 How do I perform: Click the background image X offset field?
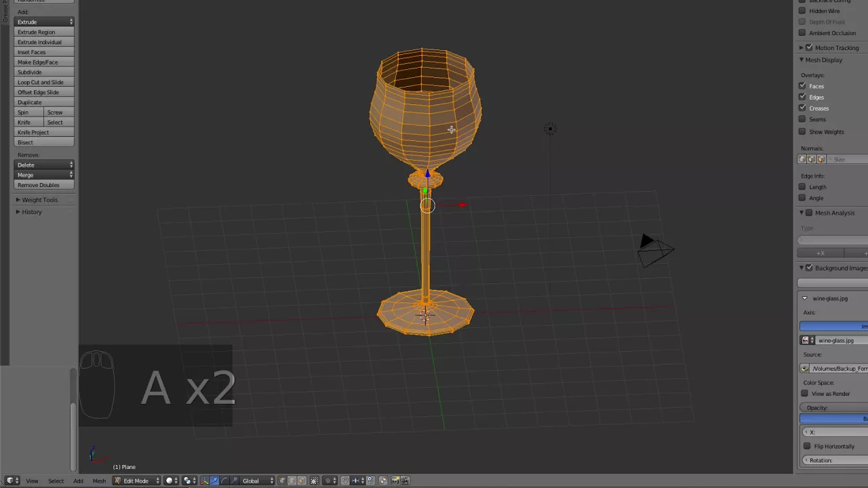click(x=834, y=432)
